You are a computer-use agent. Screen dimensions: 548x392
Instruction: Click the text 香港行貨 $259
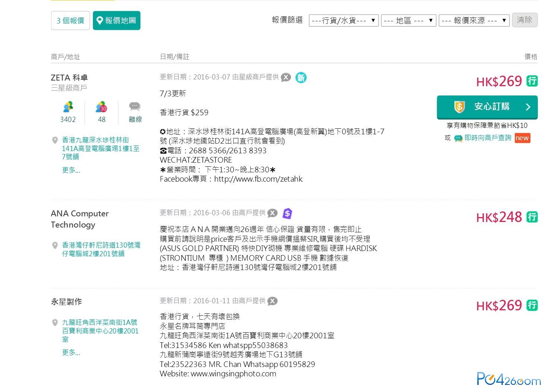(x=184, y=113)
